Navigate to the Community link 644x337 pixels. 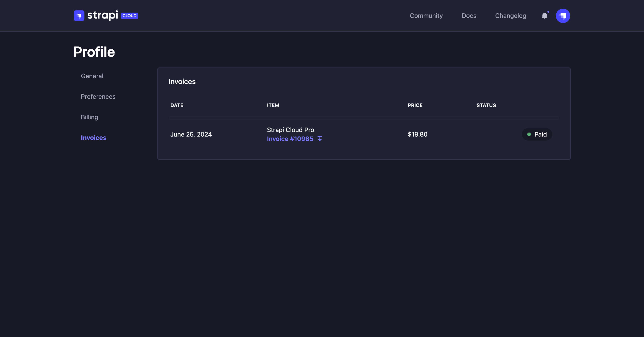[426, 16]
